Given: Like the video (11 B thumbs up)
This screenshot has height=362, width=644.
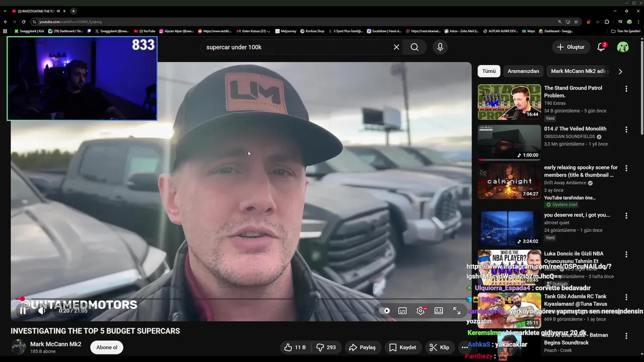Looking at the screenshot, I should 295,347.
